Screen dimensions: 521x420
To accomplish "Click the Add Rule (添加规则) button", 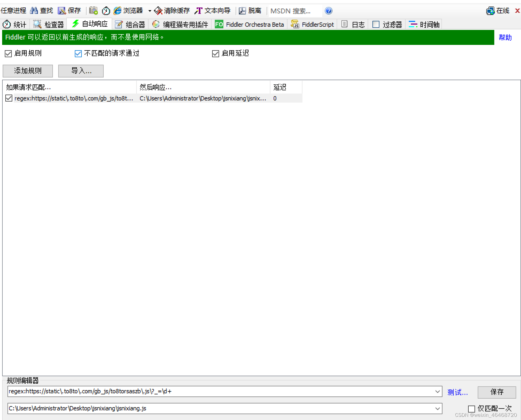I will click(28, 71).
